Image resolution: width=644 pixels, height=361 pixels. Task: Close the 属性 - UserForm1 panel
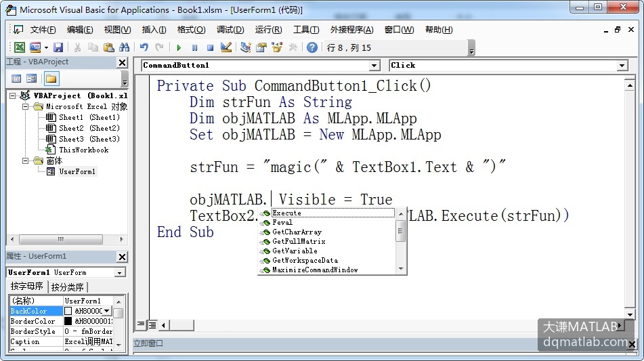click(x=122, y=257)
